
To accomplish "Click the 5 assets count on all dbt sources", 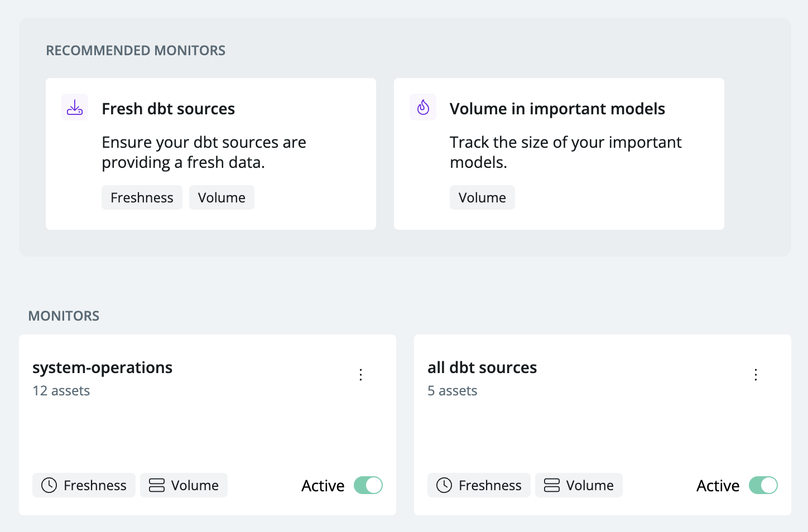I will click(453, 391).
